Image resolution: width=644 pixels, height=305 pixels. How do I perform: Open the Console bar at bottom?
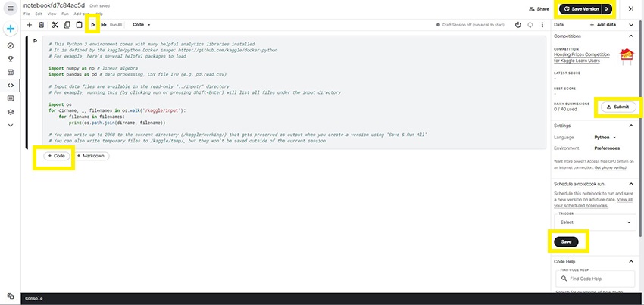(x=333, y=298)
